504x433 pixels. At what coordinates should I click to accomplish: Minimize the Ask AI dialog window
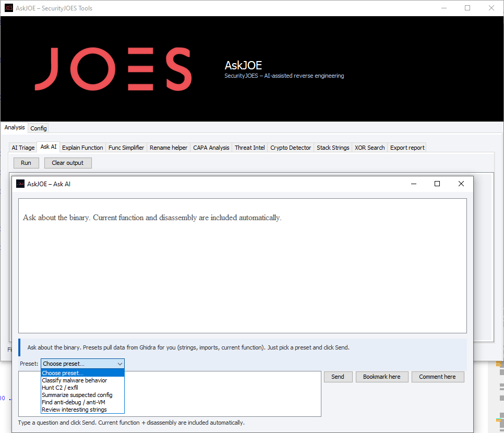point(414,184)
